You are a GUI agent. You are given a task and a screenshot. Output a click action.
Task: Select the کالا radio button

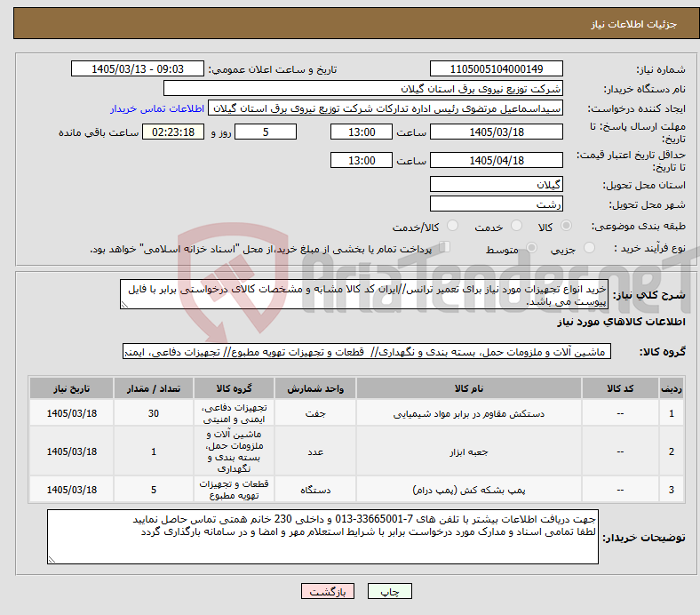566,226
